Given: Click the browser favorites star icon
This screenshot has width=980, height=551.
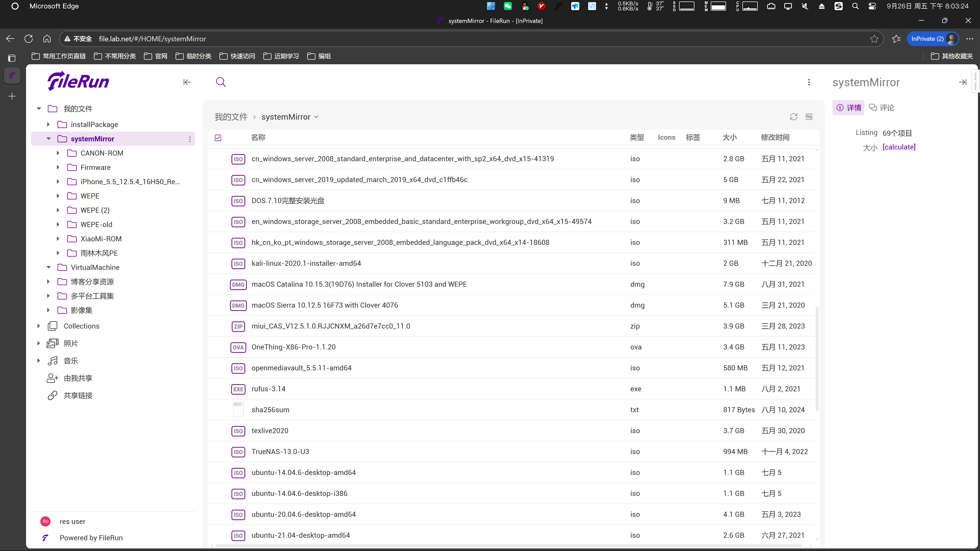Looking at the screenshot, I should (x=874, y=39).
